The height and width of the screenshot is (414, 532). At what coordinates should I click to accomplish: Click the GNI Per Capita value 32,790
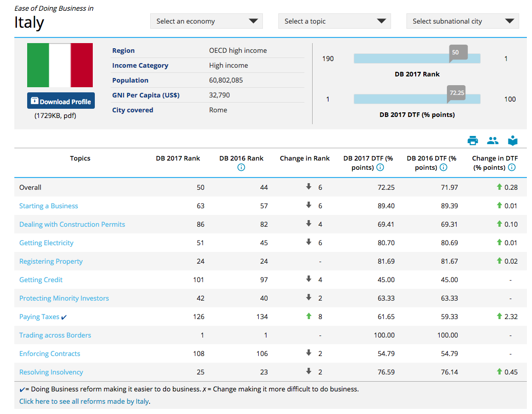click(219, 95)
